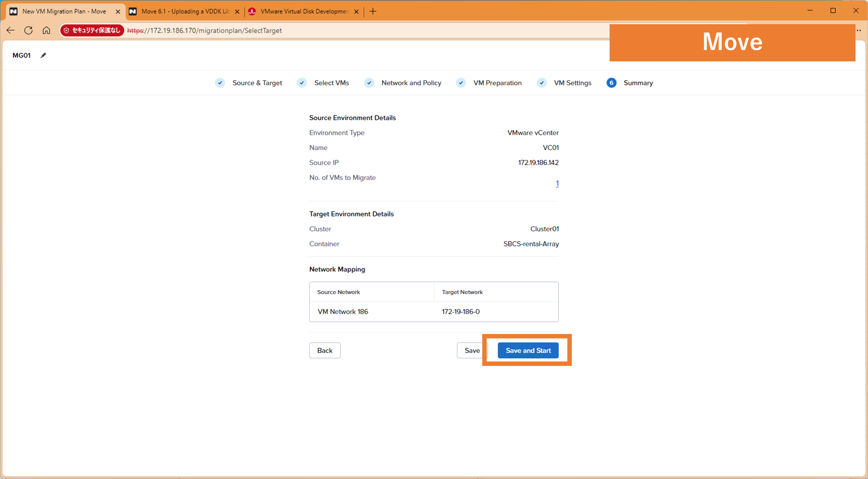Go back with the browser back arrow

(x=11, y=30)
